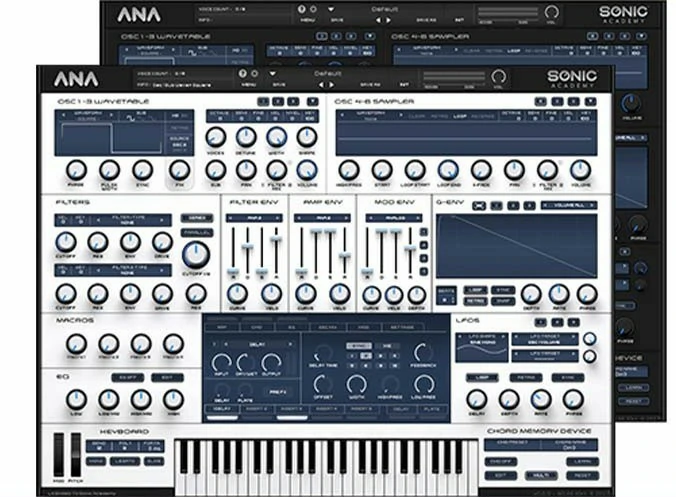This screenshot has width=676, height=497.
Task: Switch to Plate reverb tab
Action: click(432, 409)
